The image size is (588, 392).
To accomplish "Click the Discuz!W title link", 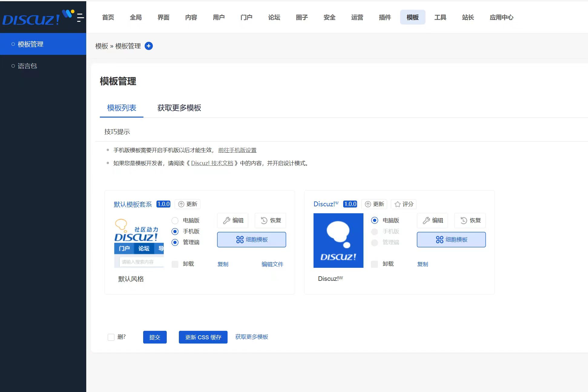I will pos(326,204).
